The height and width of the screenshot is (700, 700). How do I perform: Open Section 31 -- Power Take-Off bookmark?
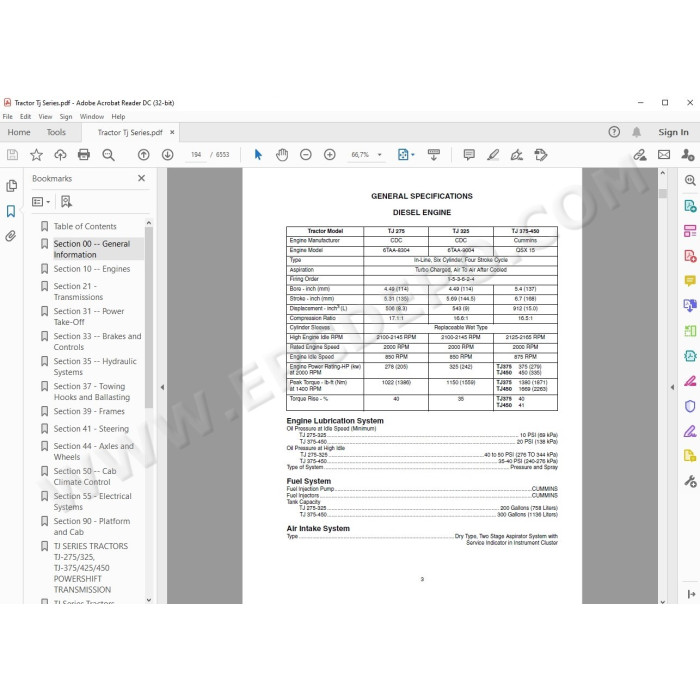(89, 317)
